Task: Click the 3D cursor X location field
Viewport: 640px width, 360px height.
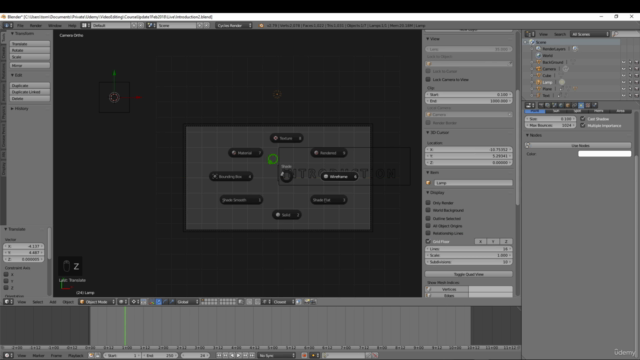Action: pos(469,149)
